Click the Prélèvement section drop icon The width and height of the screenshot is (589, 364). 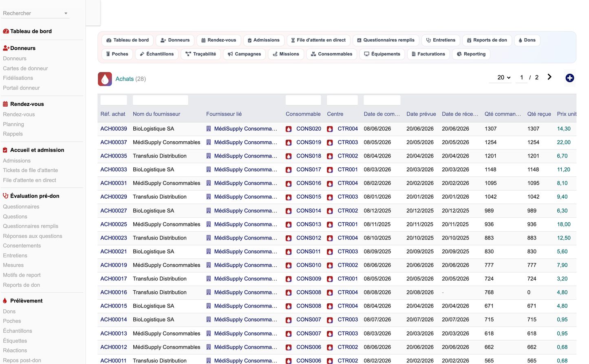coord(5,300)
